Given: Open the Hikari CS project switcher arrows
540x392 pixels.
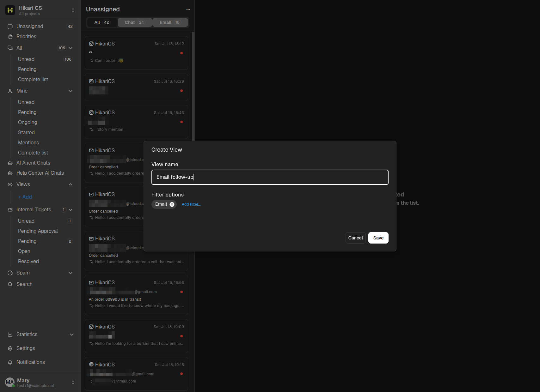Looking at the screenshot, I should click(73, 10).
